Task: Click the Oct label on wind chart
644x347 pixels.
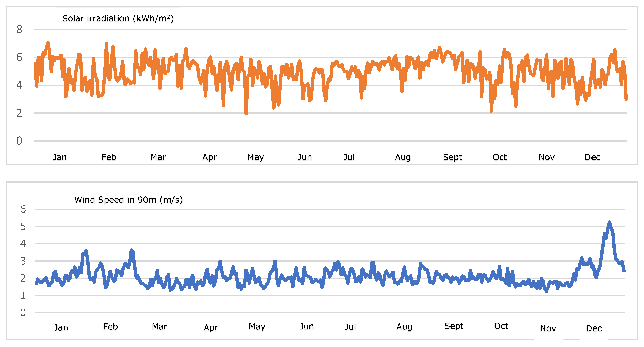Action: coord(501,326)
